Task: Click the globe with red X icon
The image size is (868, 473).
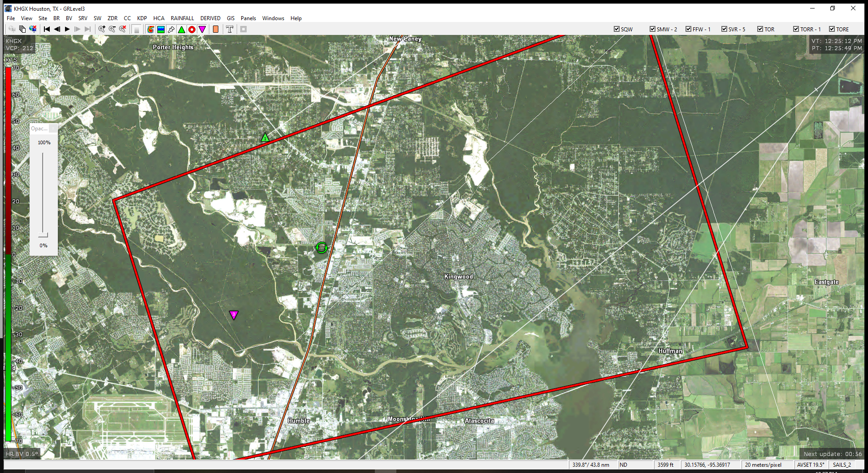Action: click(x=33, y=29)
